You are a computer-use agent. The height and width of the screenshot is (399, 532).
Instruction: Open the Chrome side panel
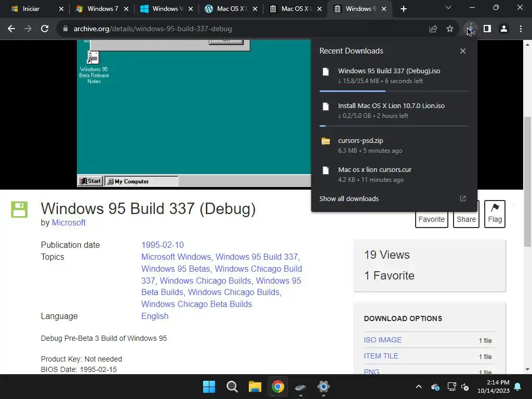487,29
